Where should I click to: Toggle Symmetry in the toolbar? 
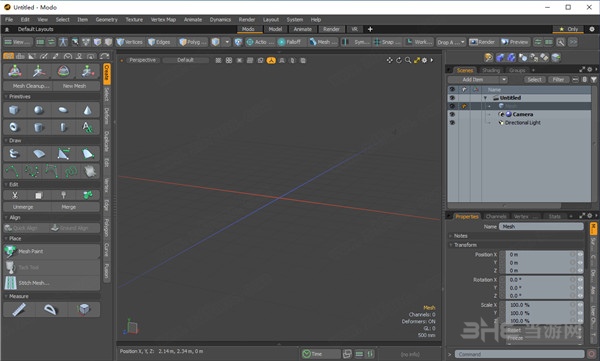(x=355, y=42)
